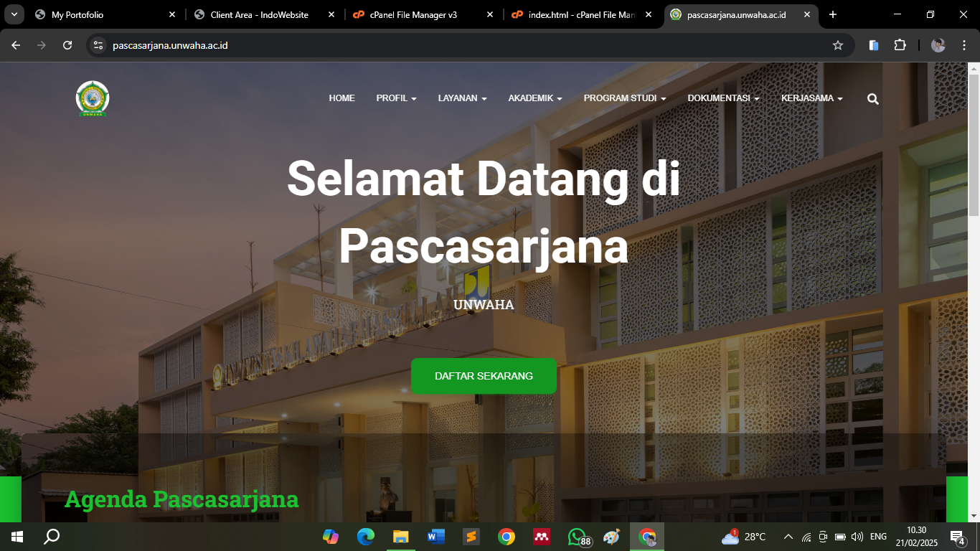Open the Chrome extensions puzzle icon
The width and height of the screenshot is (980, 551).
coord(900,45)
